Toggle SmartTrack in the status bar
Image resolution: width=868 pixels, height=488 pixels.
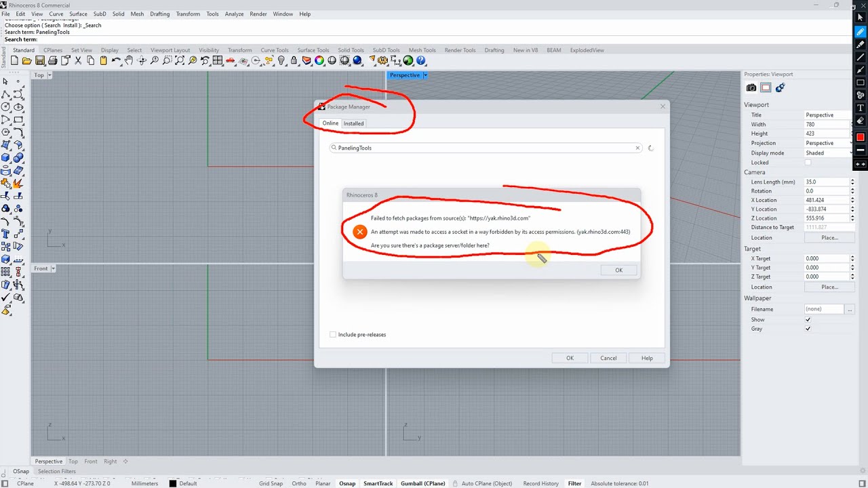pos(378,483)
